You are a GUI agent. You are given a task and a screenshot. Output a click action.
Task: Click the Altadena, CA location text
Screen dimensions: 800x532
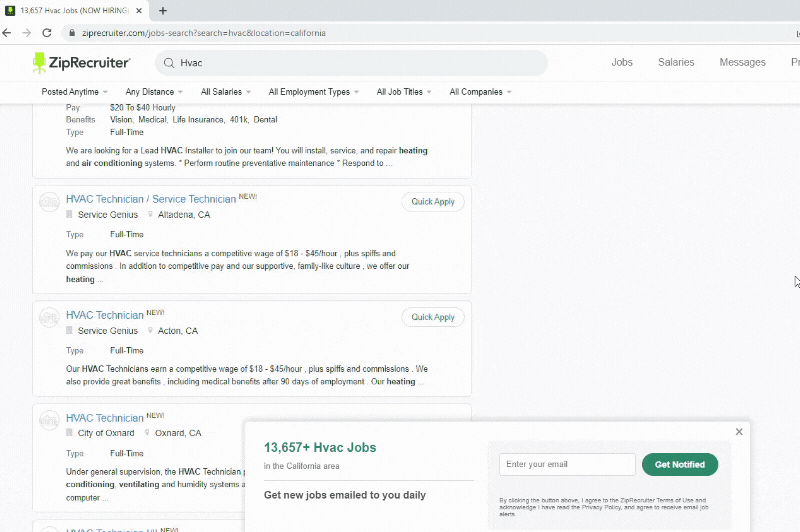(184, 215)
